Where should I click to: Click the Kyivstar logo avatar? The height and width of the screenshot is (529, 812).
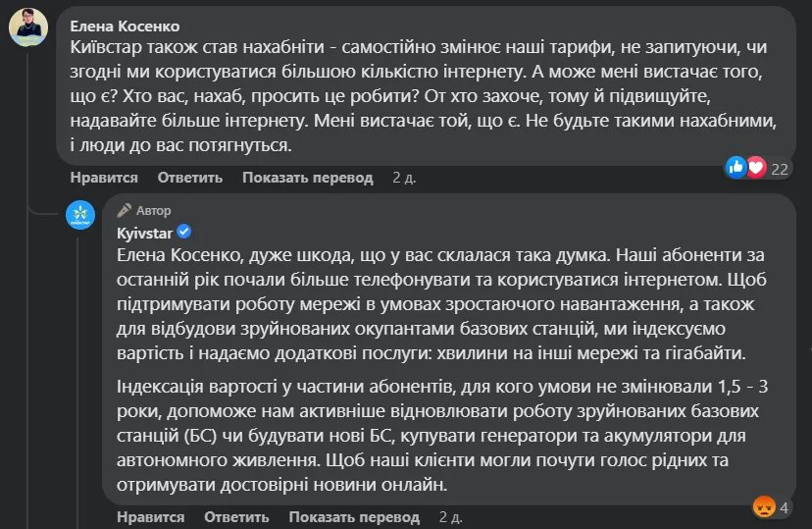pyautogui.click(x=80, y=214)
